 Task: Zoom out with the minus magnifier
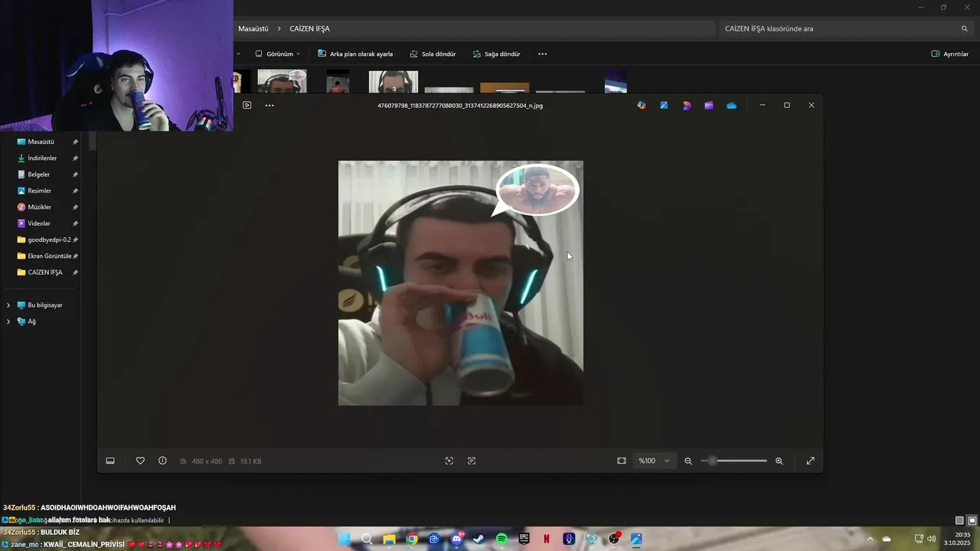tap(688, 461)
